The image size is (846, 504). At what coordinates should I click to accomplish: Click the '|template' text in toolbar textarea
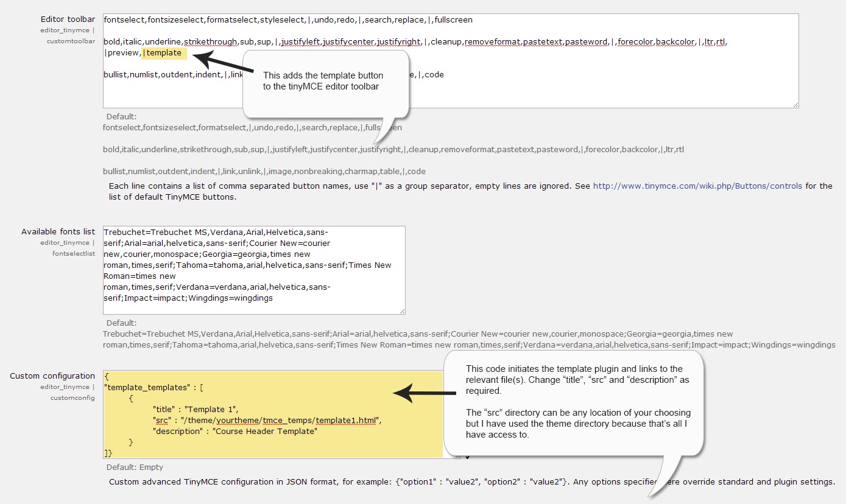[x=162, y=53]
